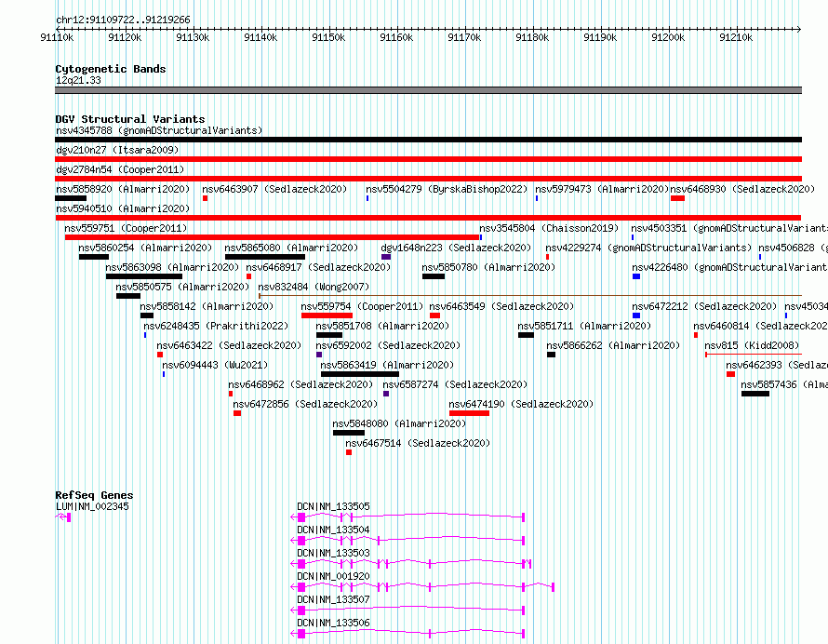This screenshot has height=644, width=828.
Task: Click the black bar under nsv5863098
Action: pyautogui.click(x=144, y=276)
